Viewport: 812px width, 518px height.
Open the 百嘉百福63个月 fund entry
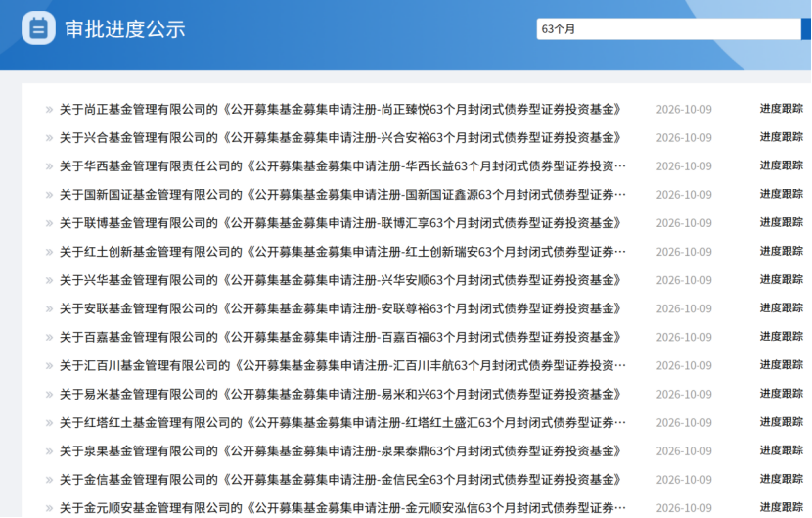point(340,338)
